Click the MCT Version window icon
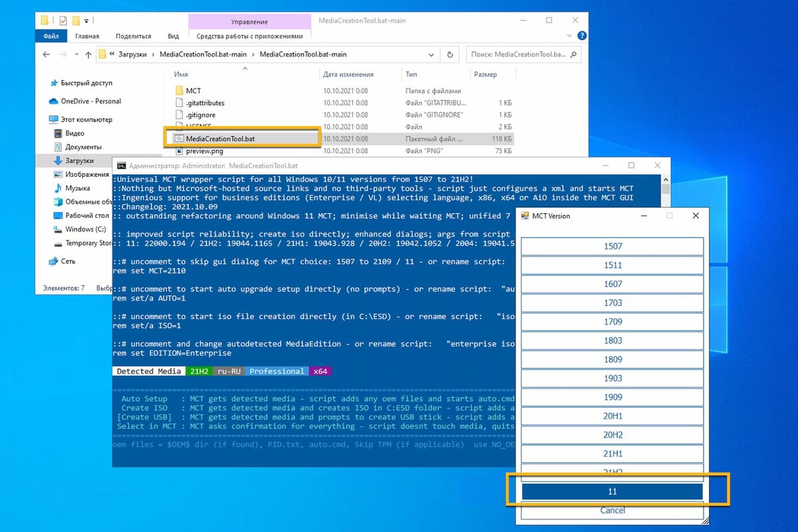This screenshot has height=532, width=798. 524,216
